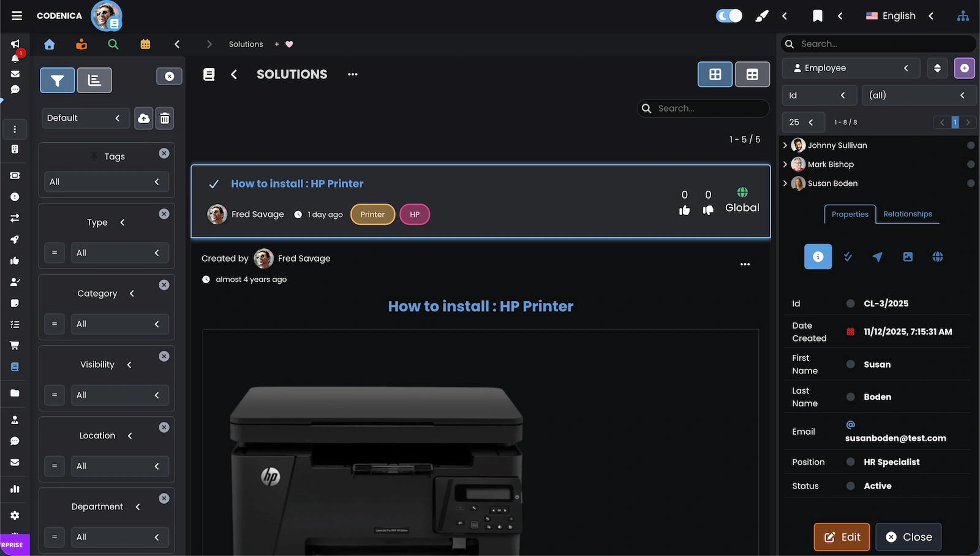Click the Edit button in the right panel
The height and width of the screenshot is (556, 980).
tap(841, 536)
